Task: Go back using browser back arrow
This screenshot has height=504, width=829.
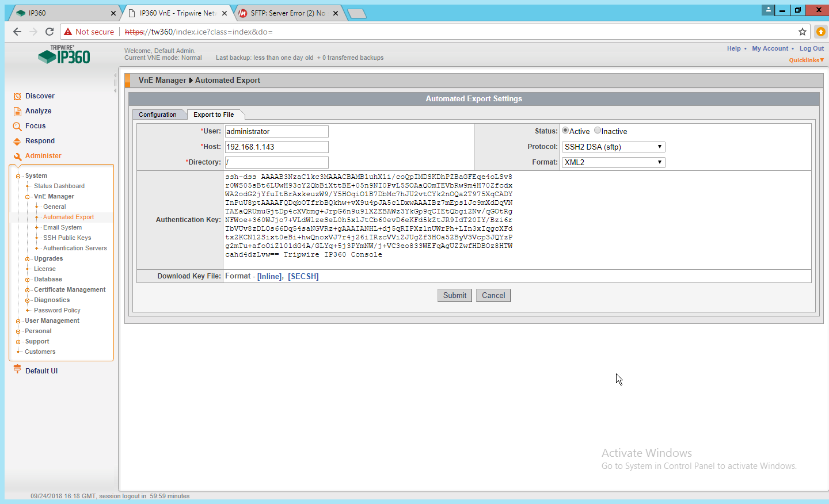Action: [x=17, y=32]
